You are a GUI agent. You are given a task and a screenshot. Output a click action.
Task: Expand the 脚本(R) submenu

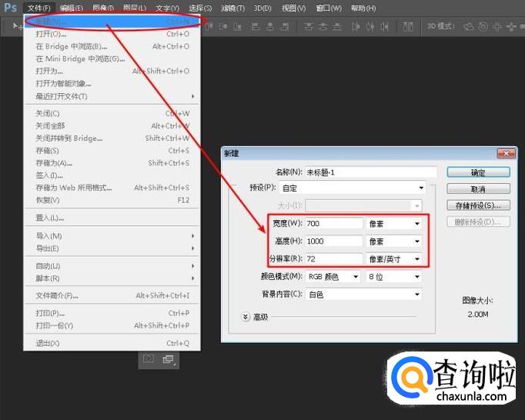point(112,278)
